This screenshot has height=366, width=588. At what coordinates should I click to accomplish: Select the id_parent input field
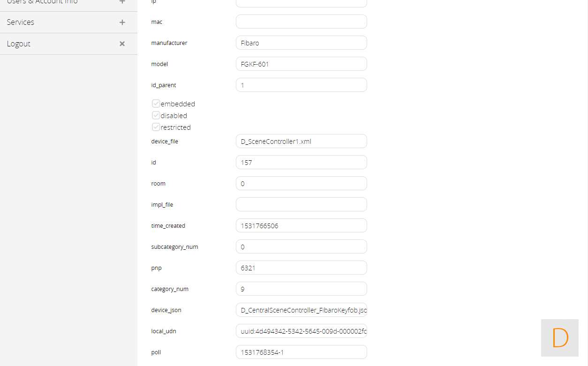point(301,85)
